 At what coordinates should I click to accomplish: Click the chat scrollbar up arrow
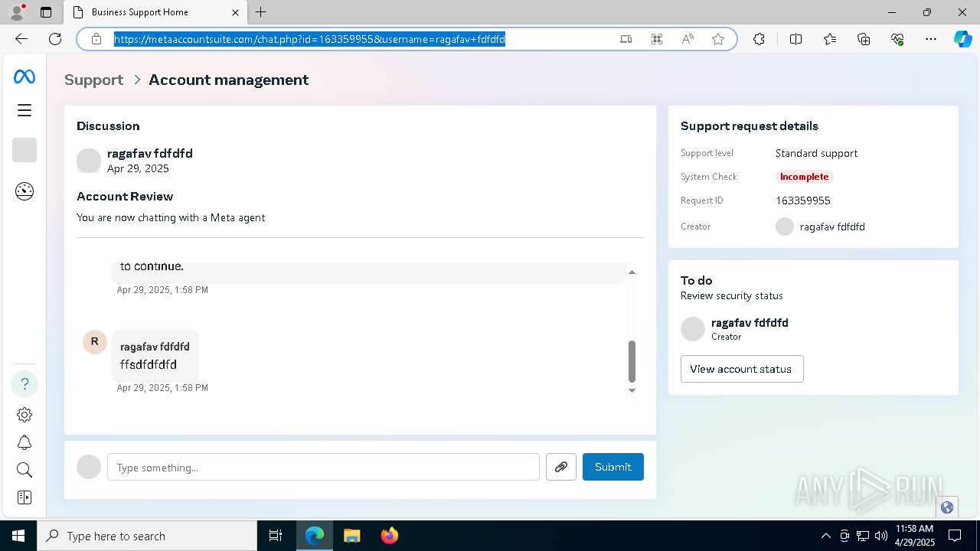[632, 272]
